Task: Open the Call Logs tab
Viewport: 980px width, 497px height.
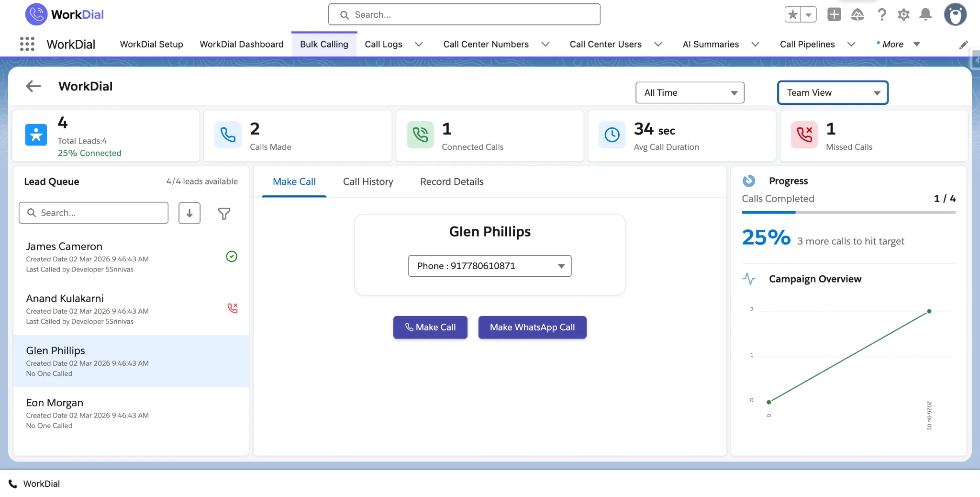Action: coord(383,44)
